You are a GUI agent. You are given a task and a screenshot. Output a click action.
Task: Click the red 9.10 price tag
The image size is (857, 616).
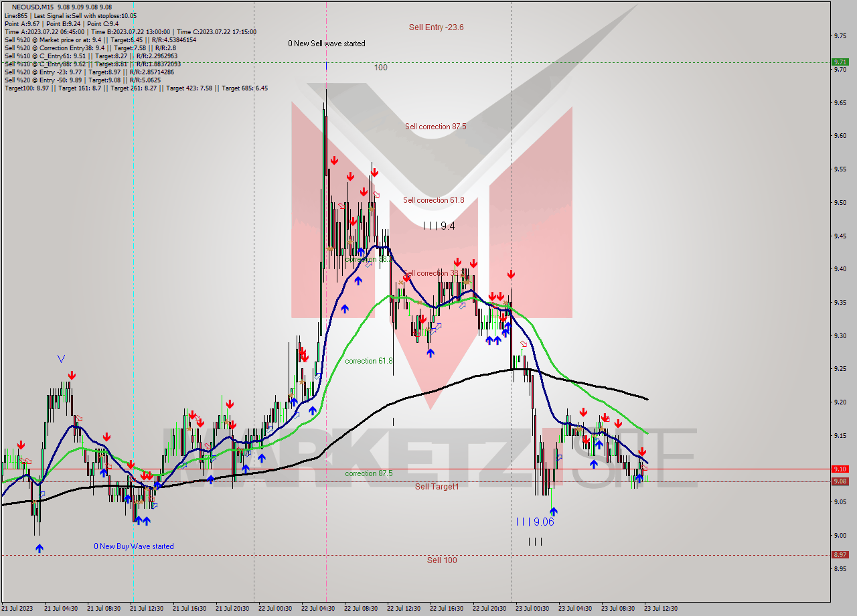click(840, 469)
